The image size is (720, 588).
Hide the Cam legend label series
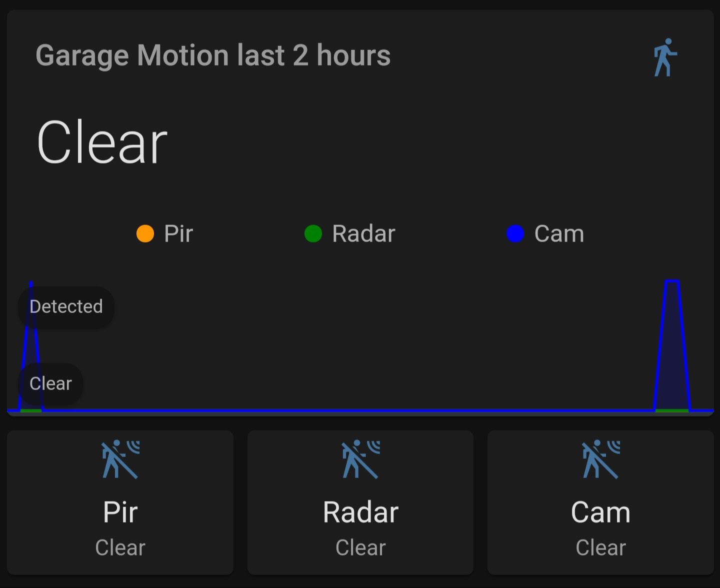click(559, 233)
